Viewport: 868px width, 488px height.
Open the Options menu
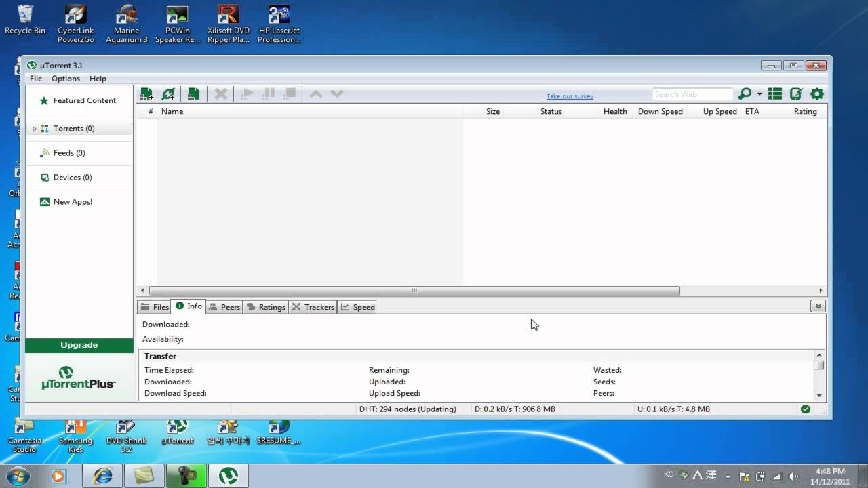[x=66, y=79]
